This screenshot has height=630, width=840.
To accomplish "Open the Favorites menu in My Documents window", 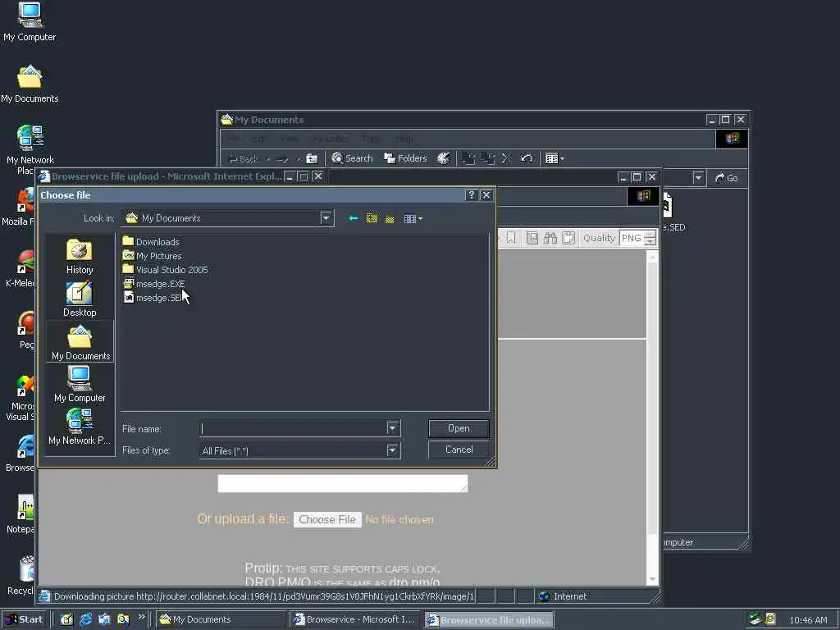I will 330,139.
